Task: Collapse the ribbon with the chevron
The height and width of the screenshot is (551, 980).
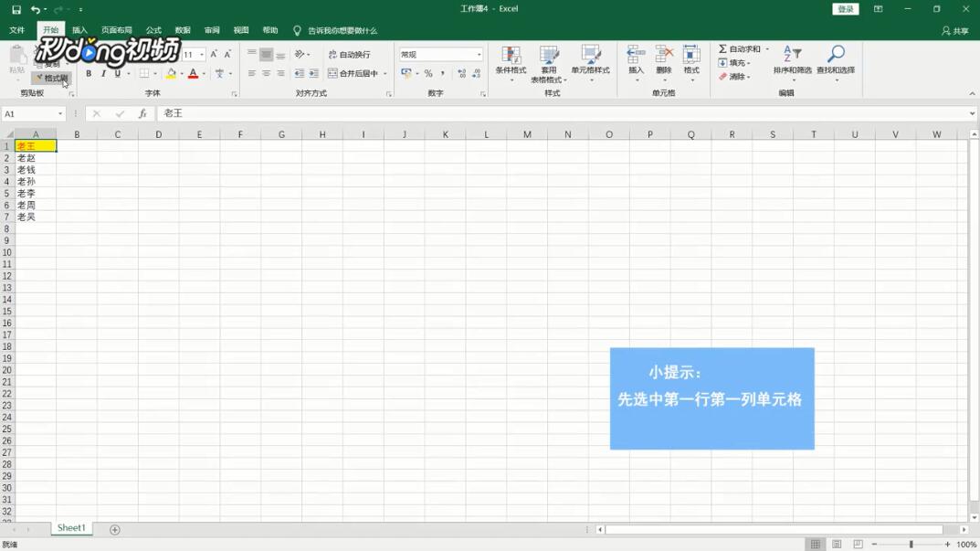Action: (972, 94)
